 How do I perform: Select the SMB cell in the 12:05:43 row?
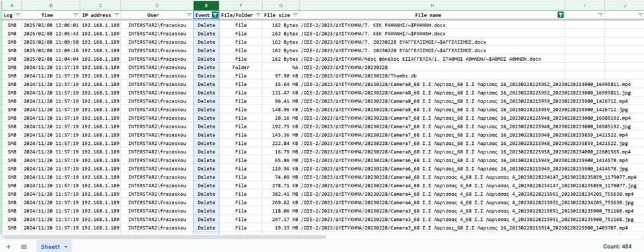[12, 33]
